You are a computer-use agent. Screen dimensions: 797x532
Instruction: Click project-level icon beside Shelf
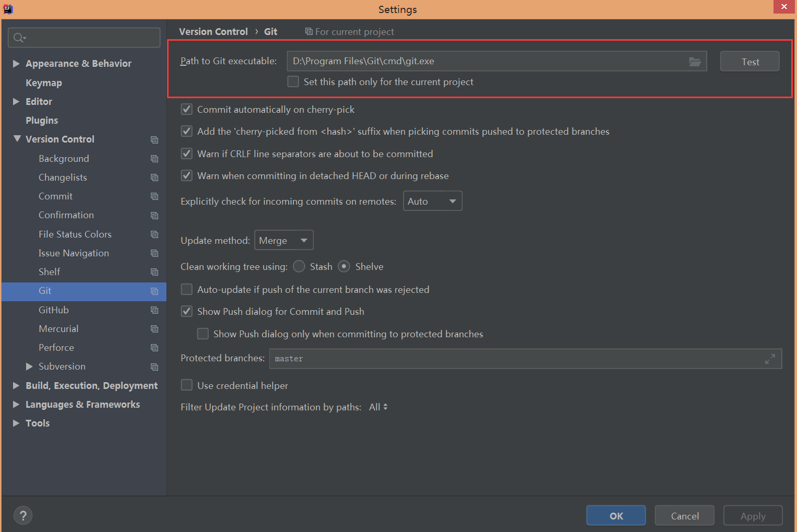(154, 272)
